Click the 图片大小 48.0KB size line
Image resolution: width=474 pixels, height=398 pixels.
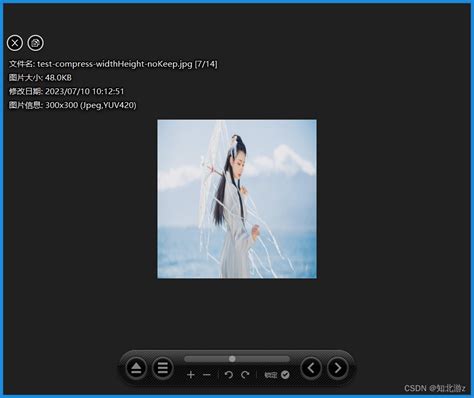click(x=40, y=78)
